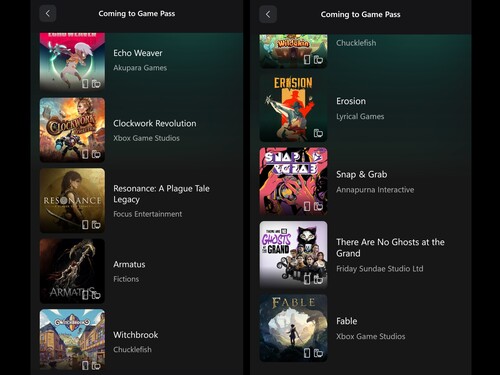The height and width of the screenshot is (375, 500).
Task: Select the Snap & Grab title
Action: click(362, 174)
